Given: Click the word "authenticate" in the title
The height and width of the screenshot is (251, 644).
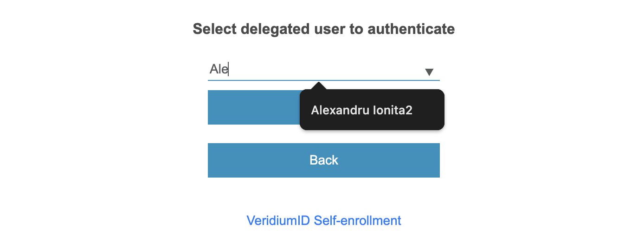Looking at the screenshot, I should 411,29.
